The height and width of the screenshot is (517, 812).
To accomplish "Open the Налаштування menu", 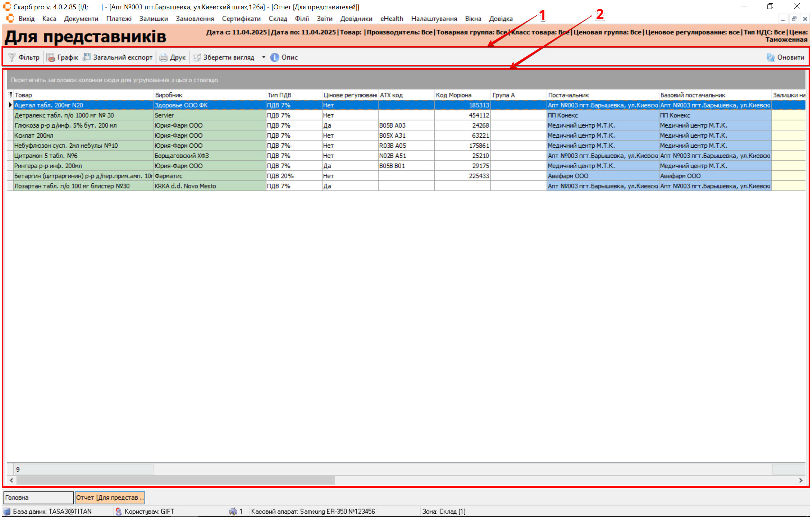I will (434, 19).
